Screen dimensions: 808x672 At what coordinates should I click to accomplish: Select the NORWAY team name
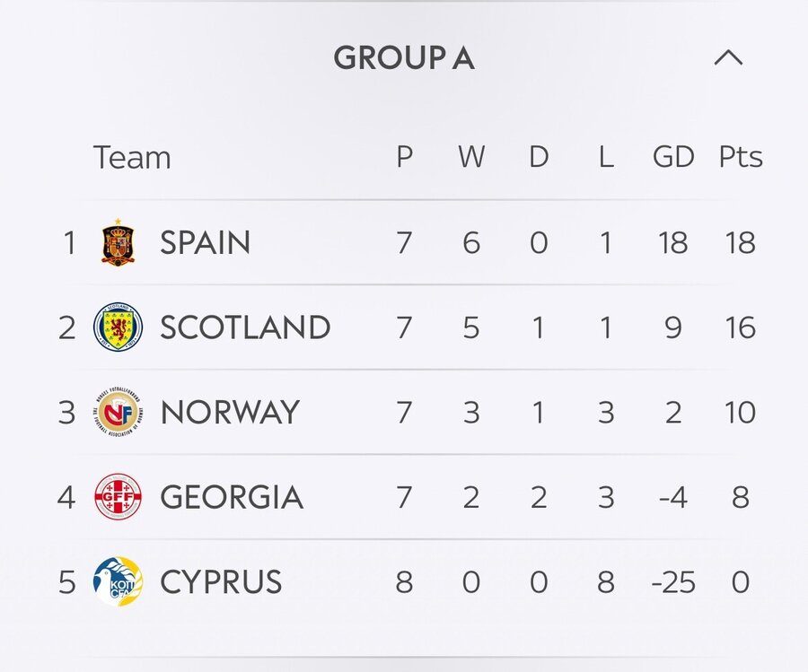tap(231, 413)
